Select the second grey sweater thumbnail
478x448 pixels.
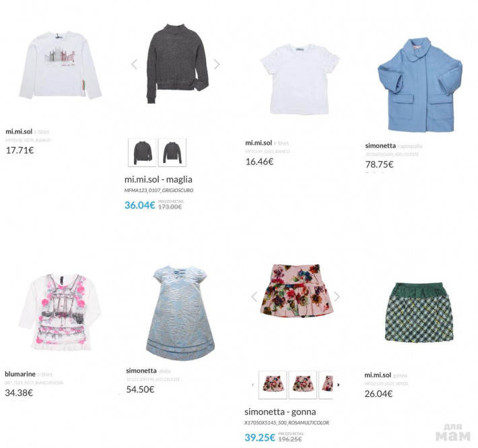pyautogui.click(x=172, y=152)
